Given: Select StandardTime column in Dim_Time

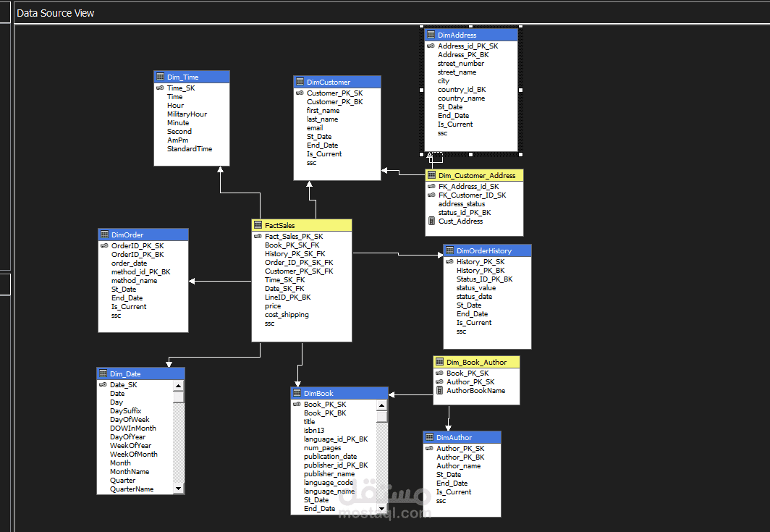Looking at the screenshot, I should pyautogui.click(x=190, y=149).
